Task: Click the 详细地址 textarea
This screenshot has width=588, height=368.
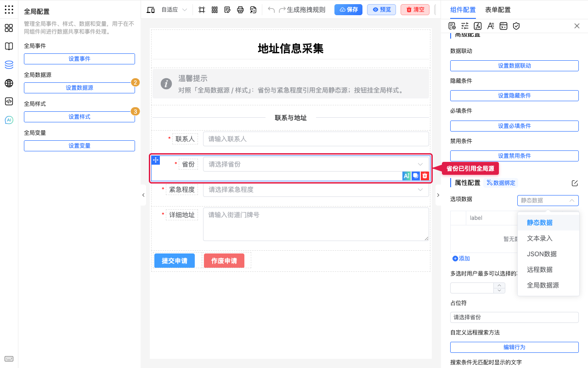Action: (x=316, y=224)
